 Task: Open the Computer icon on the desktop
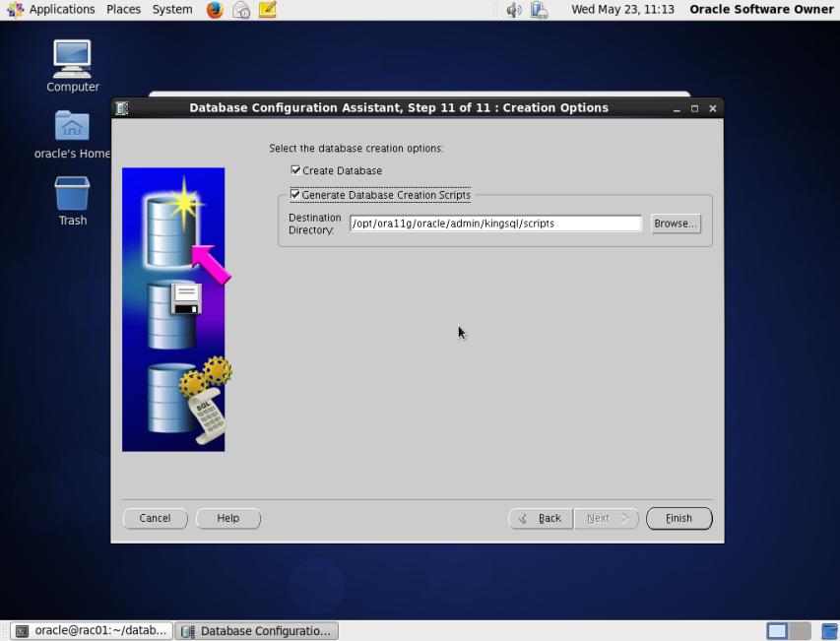tap(71, 59)
